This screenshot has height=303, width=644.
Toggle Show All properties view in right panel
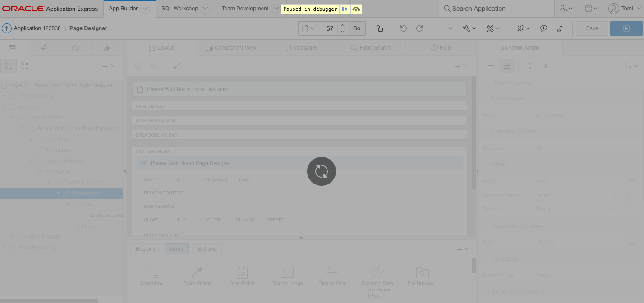click(506, 65)
